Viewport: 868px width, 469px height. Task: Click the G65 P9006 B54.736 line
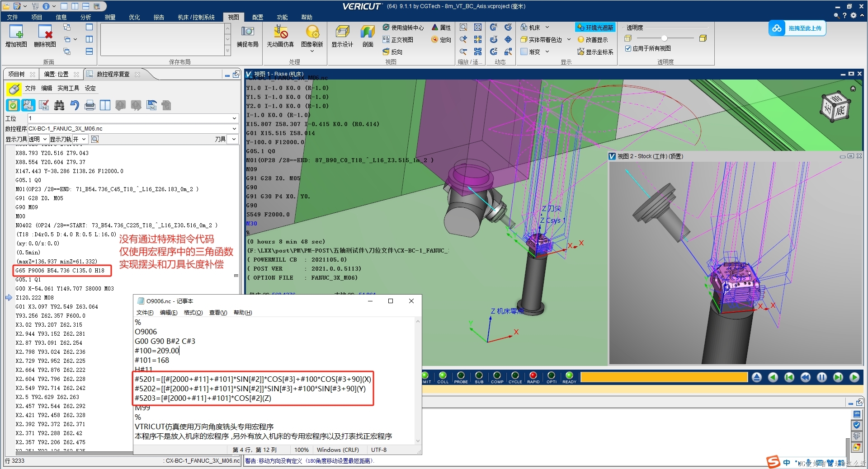(60, 271)
